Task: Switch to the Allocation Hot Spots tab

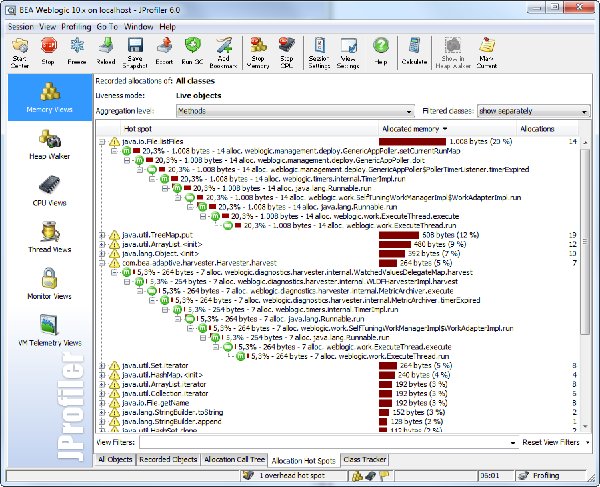Action: [x=303, y=461]
